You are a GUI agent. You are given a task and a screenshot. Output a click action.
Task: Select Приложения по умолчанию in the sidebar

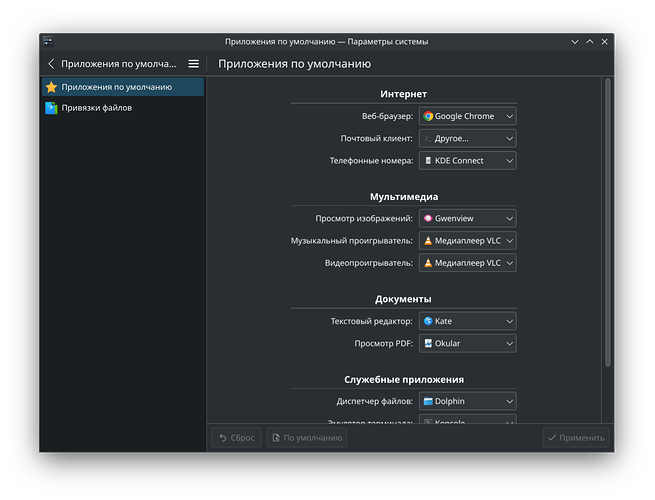(x=123, y=87)
